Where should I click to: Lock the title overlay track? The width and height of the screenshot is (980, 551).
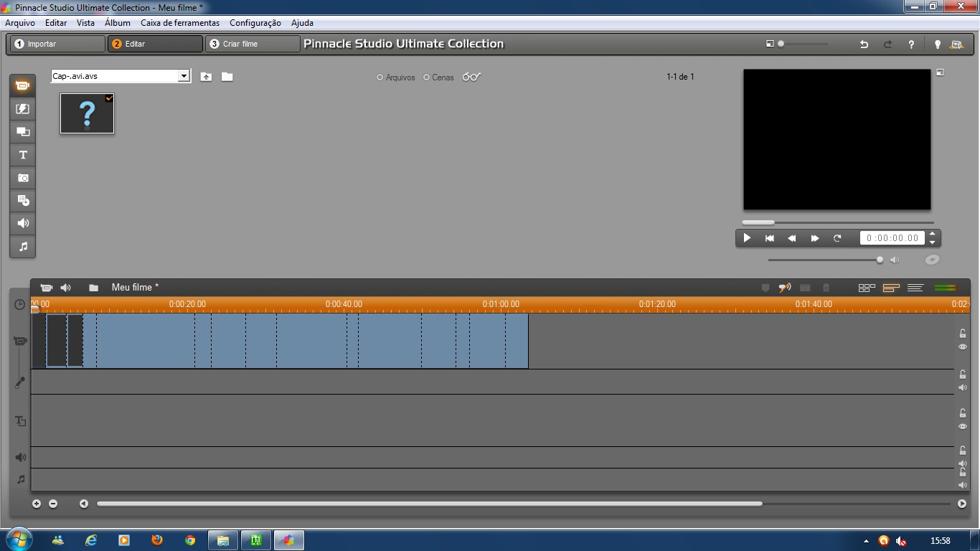pyautogui.click(x=963, y=413)
